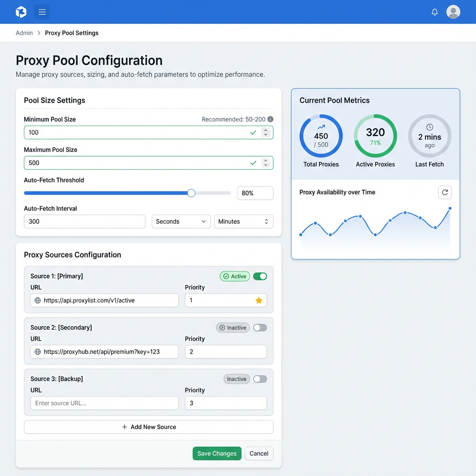Viewport: 476px width, 476px height.
Task: Click the Minimum Pool Size stepper arrows
Action: [x=265, y=132]
